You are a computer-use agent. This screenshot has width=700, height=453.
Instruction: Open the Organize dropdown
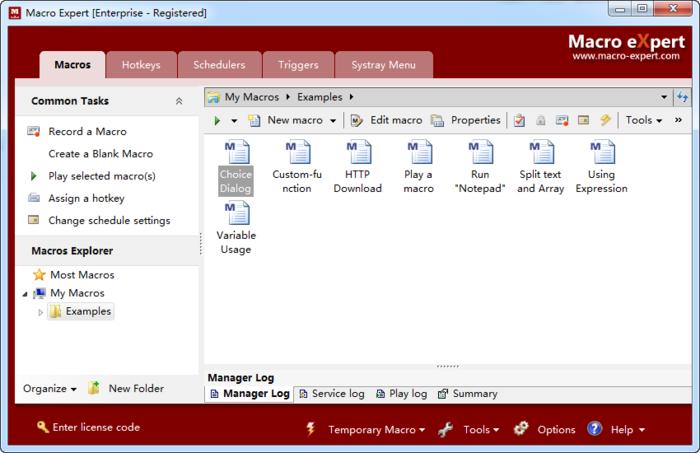(50, 389)
